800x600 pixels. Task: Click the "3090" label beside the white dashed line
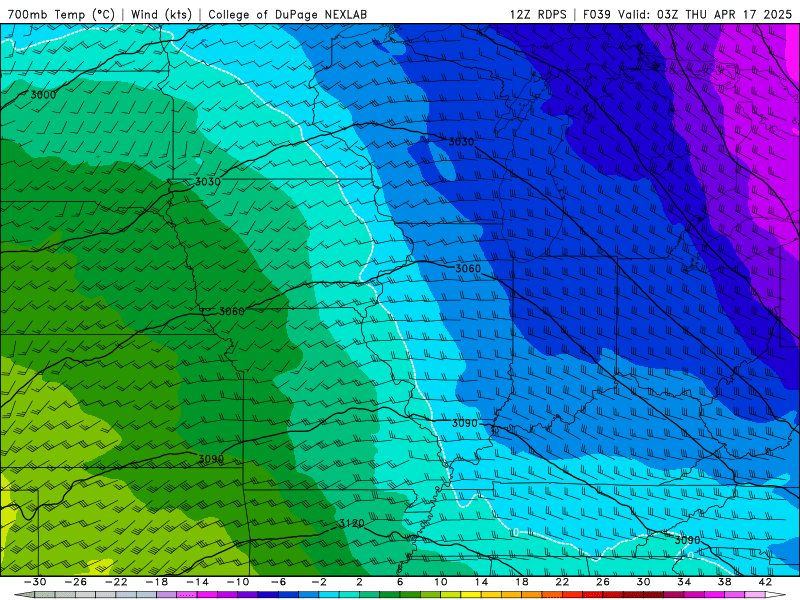point(465,423)
